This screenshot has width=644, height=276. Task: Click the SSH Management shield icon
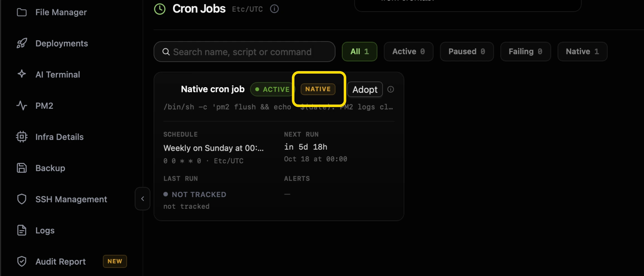pos(22,199)
